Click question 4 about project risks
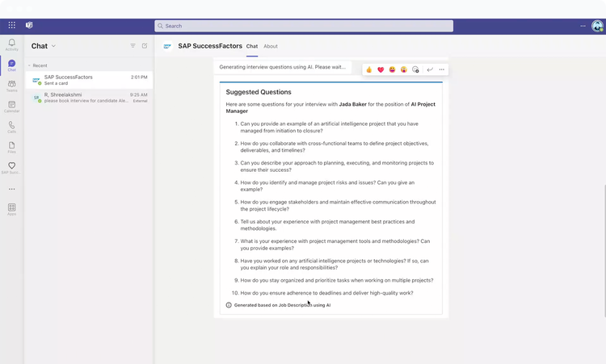606x364 pixels. pyautogui.click(x=327, y=186)
